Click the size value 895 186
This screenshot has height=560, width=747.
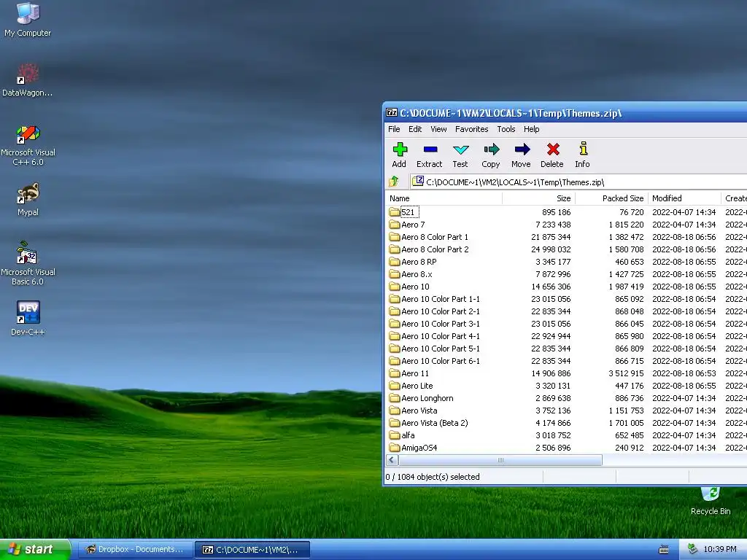(556, 212)
